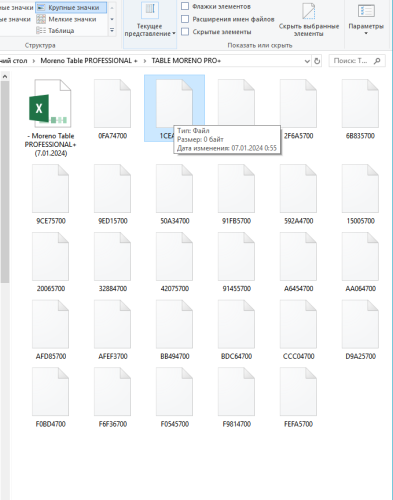The width and height of the screenshot is (393, 500).
Task: Move the layout gallery down one row
Action: (112, 19)
